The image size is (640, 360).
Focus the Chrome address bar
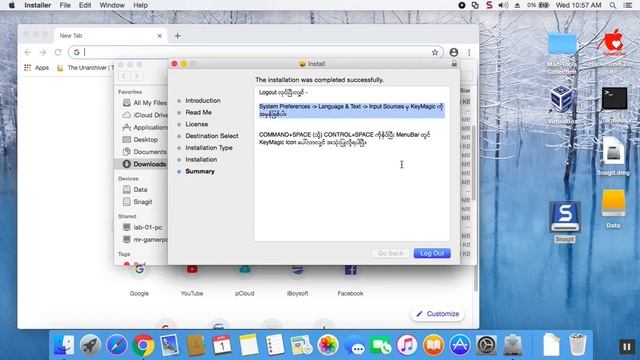coord(256,52)
